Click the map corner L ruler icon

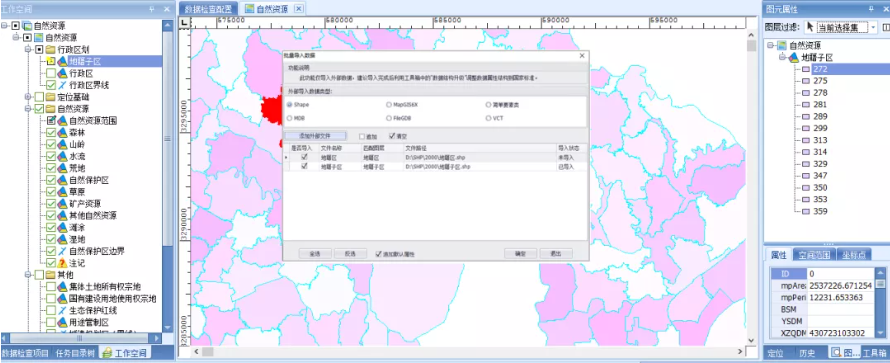click(184, 23)
